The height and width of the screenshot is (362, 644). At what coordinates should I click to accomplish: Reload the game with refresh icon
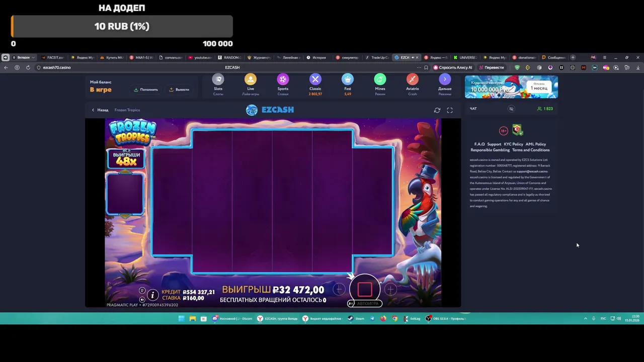click(x=437, y=110)
